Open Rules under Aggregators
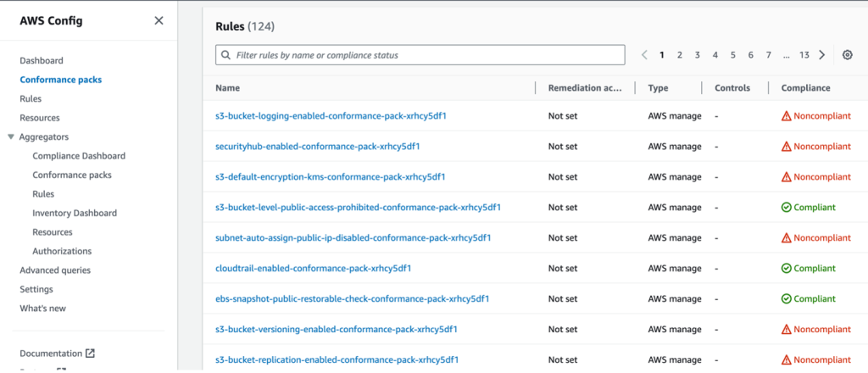 click(43, 194)
